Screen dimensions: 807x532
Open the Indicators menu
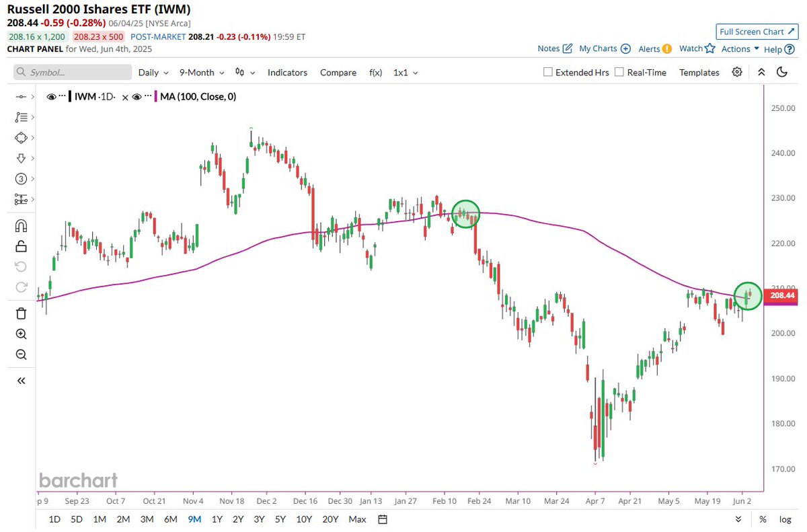point(287,72)
